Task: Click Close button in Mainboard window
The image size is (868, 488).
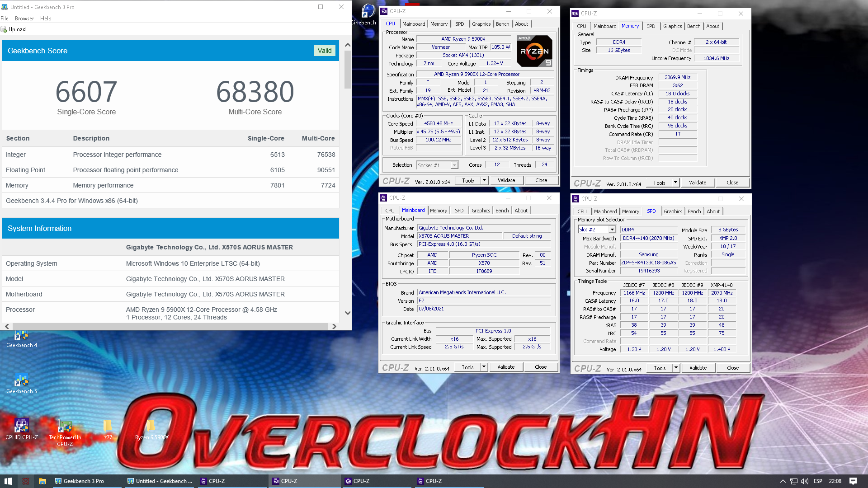Action: 541,367
